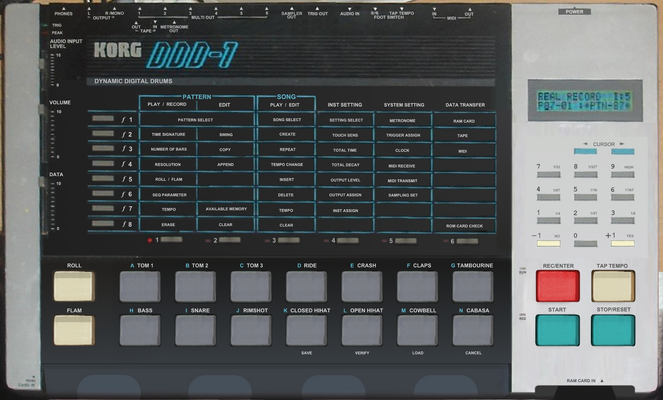
Task: Strike the M Cowbell pad
Action: tap(417, 331)
